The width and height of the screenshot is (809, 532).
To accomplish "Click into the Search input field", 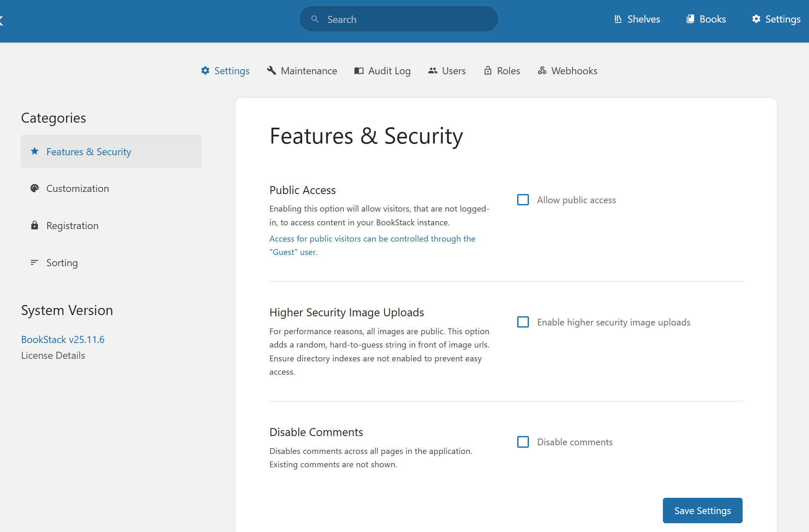I will point(405,19).
